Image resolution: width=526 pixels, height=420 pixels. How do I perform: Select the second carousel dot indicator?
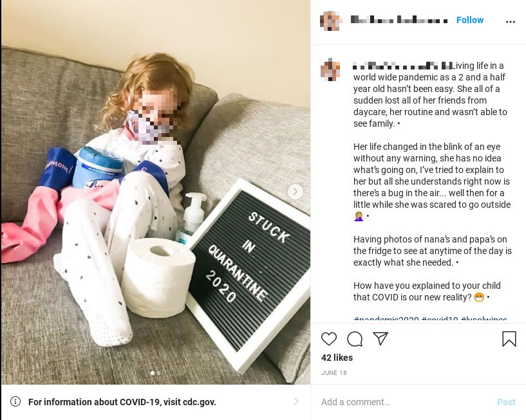[x=158, y=373]
